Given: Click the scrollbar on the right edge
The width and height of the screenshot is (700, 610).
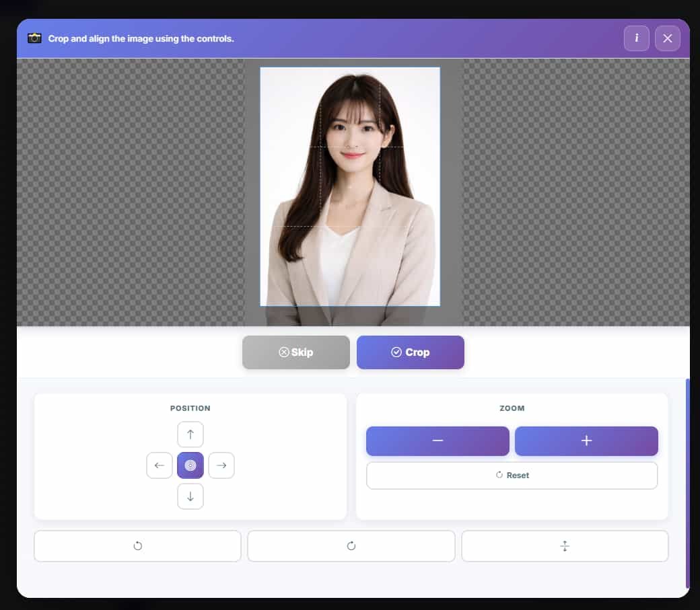Looking at the screenshot, I should pos(687,471).
